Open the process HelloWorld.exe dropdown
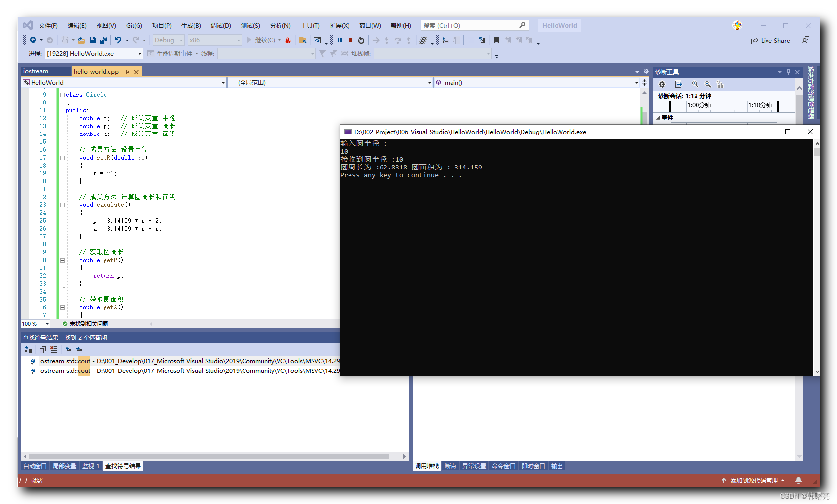 point(94,54)
